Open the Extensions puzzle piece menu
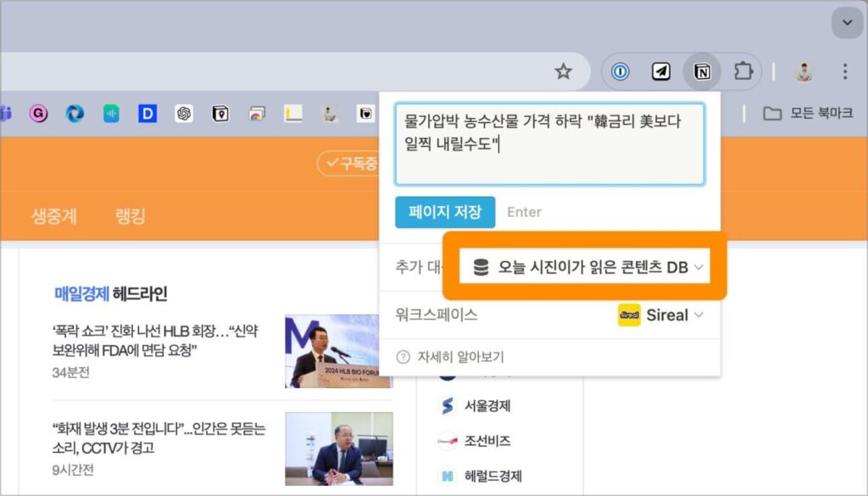The height and width of the screenshot is (496, 868). click(x=743, y=72)
